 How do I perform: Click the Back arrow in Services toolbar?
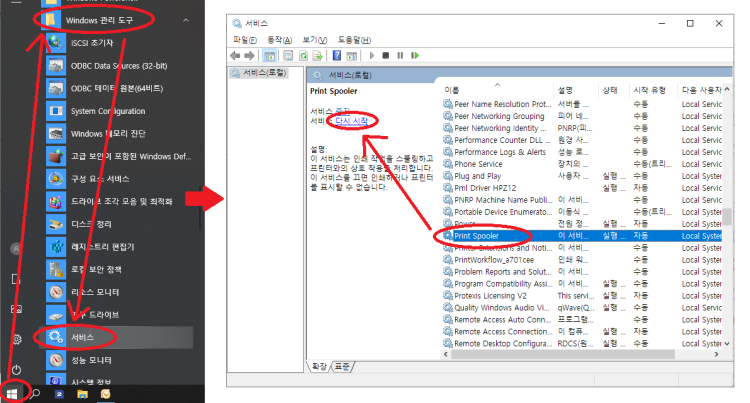235,56
